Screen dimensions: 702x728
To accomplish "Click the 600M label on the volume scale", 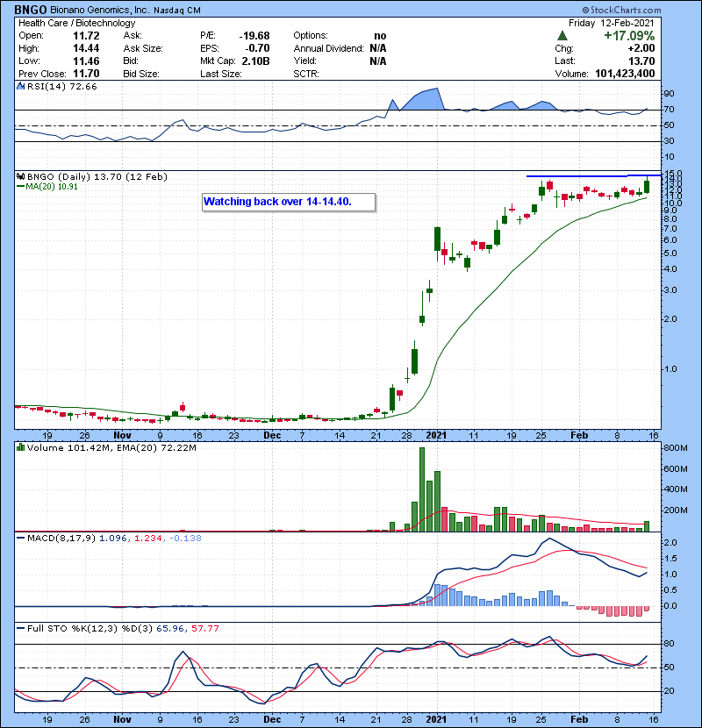I will (x=676, y=469).
